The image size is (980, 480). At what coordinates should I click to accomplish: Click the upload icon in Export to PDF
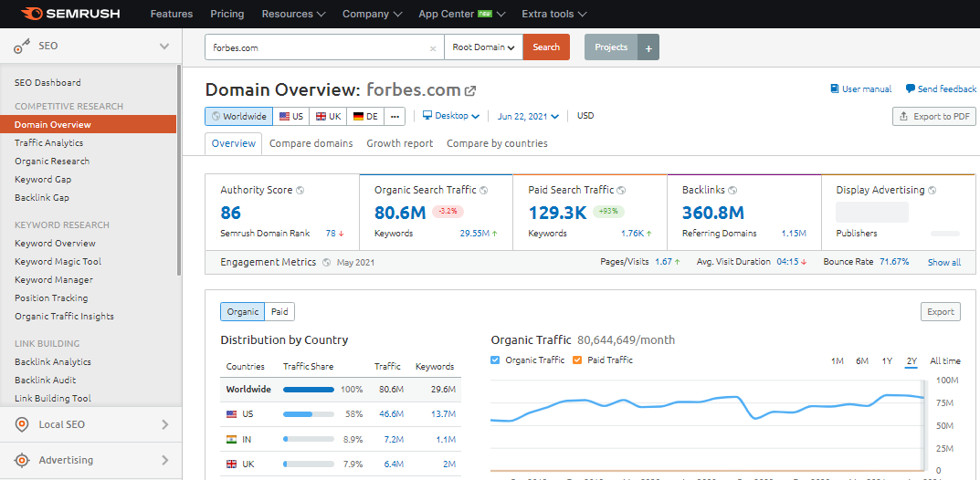[x=904, y=117]
